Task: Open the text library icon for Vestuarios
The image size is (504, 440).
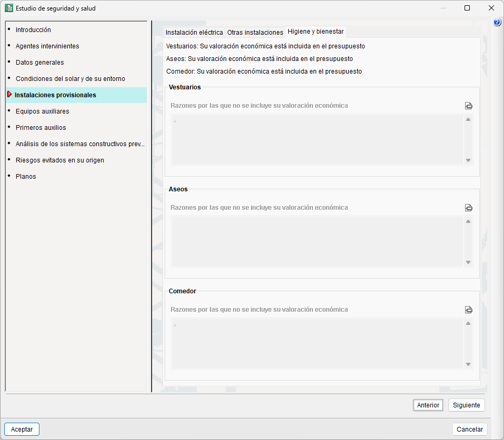Action: coord(468,106)
